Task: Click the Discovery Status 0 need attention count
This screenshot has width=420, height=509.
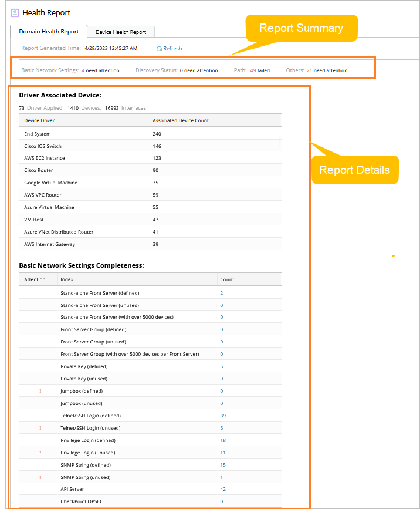Action: pos(181,70)
